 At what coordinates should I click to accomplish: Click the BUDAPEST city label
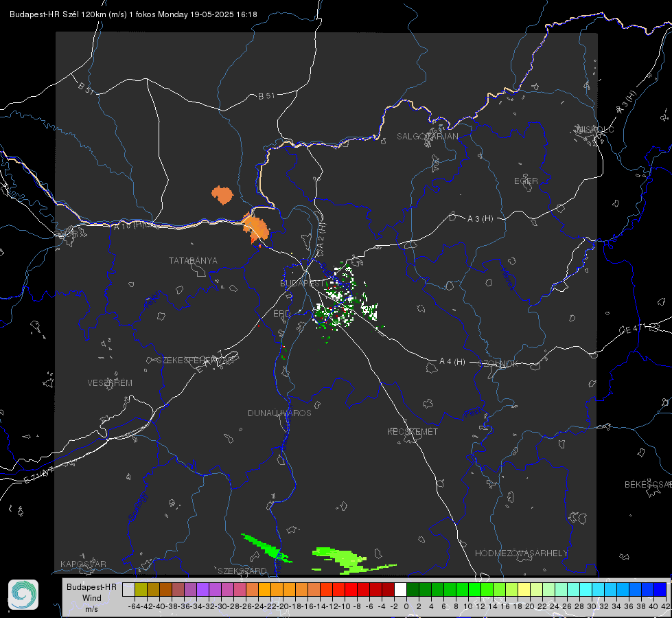[302, 283]
